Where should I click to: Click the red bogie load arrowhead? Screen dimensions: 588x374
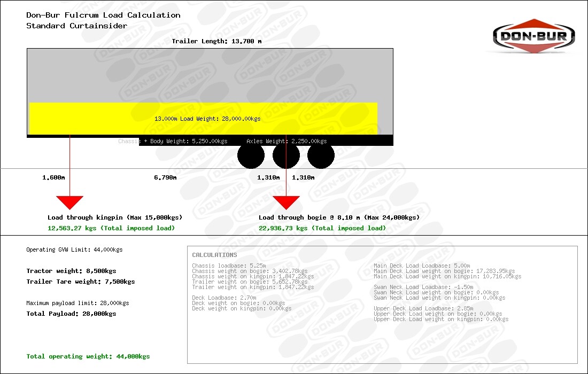tap(286, 202)
